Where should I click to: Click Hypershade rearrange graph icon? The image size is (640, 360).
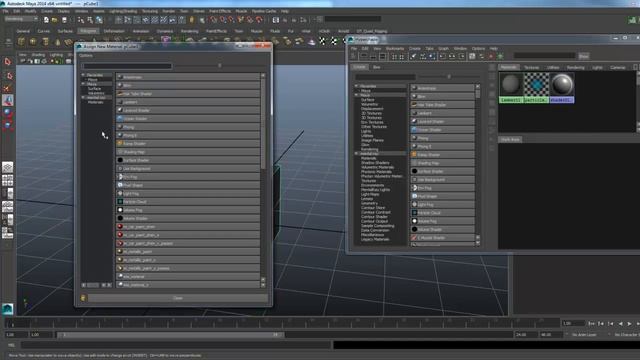(423, 56)
